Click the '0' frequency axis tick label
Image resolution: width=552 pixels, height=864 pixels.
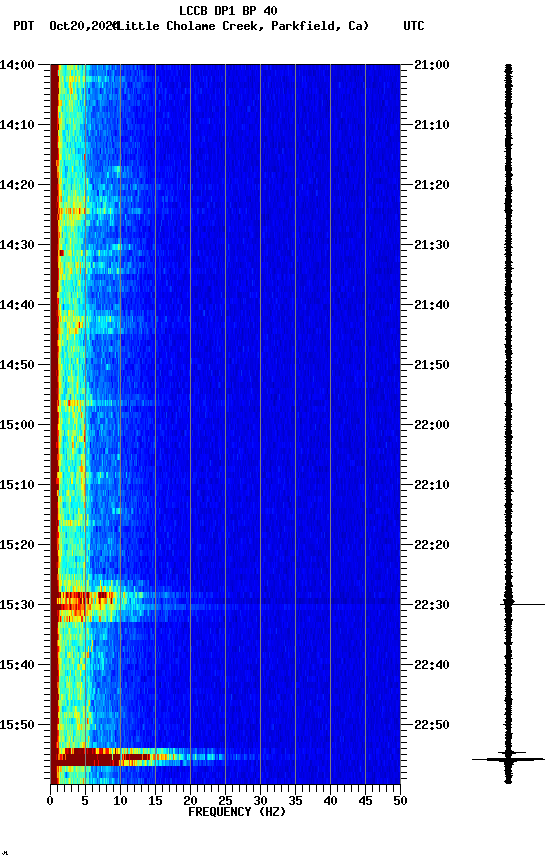50,801
